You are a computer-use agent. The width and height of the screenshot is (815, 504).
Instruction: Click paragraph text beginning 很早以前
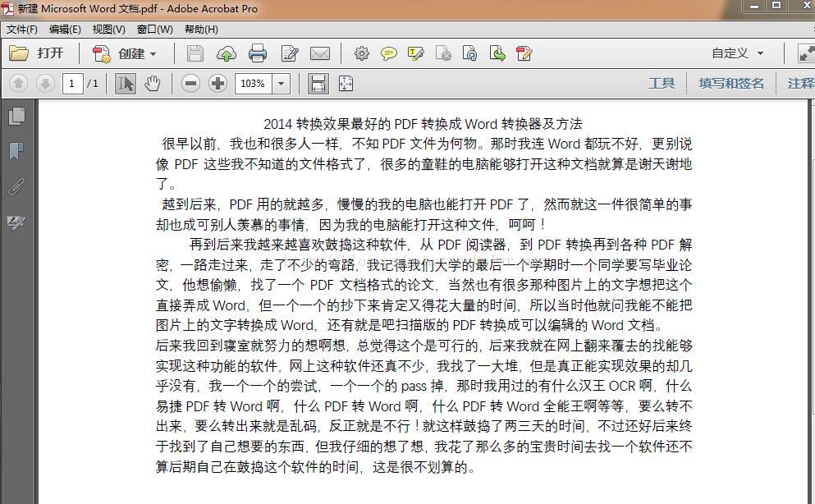[424, 163]
